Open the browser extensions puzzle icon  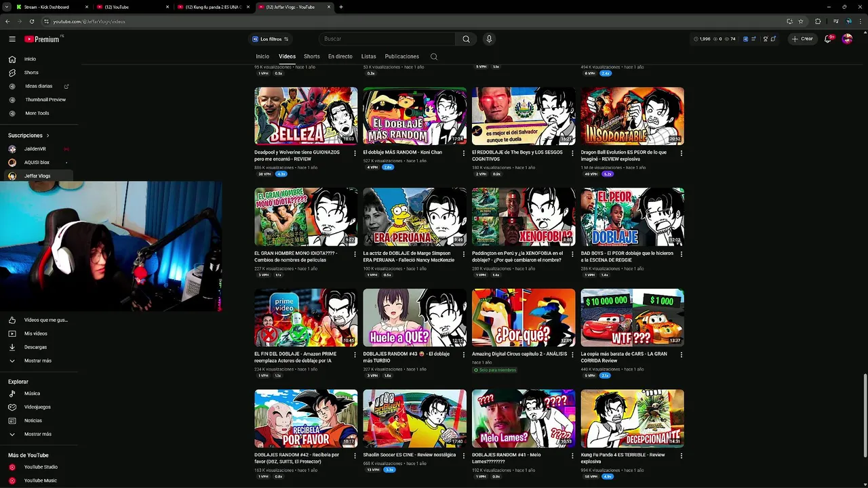coord(818,21)
